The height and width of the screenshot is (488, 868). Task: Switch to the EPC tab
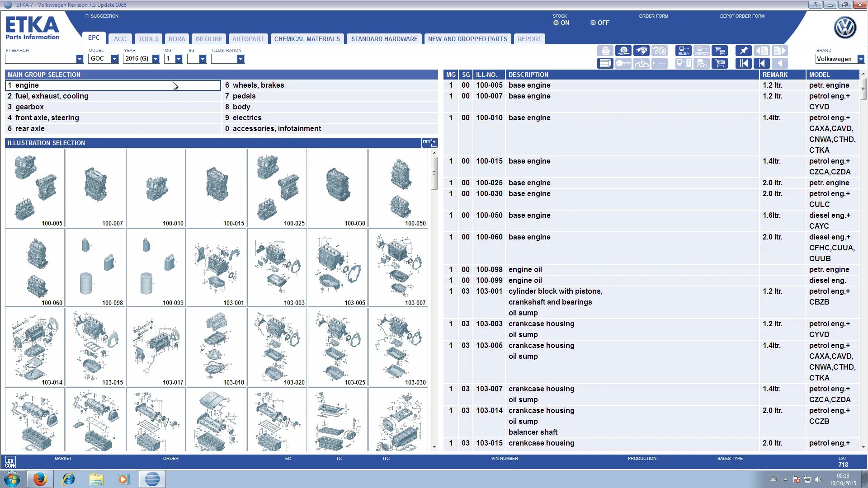click(x=94, y=38)
